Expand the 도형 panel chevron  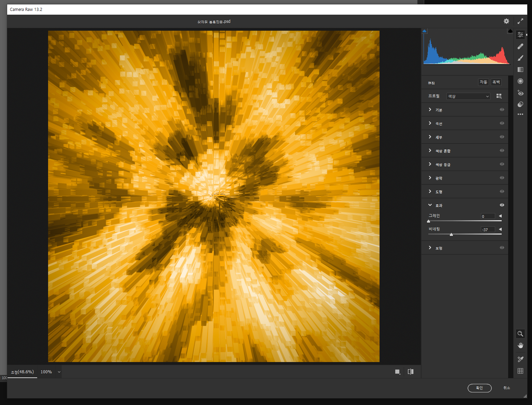point(430,191)
